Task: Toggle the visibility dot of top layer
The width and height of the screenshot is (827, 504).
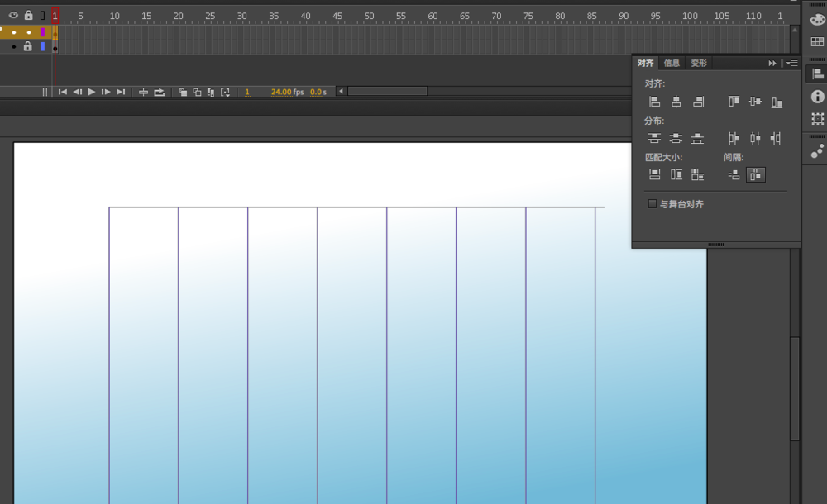Action: pos(14,33)
